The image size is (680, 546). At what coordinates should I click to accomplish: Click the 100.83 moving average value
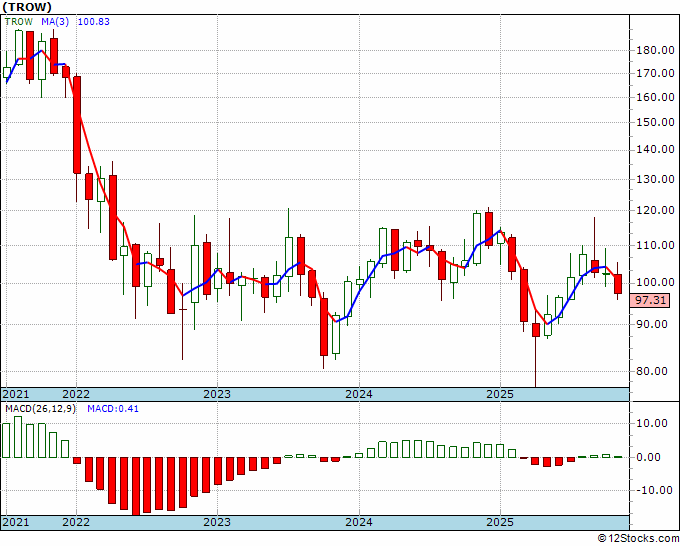(x=94, y=22)
